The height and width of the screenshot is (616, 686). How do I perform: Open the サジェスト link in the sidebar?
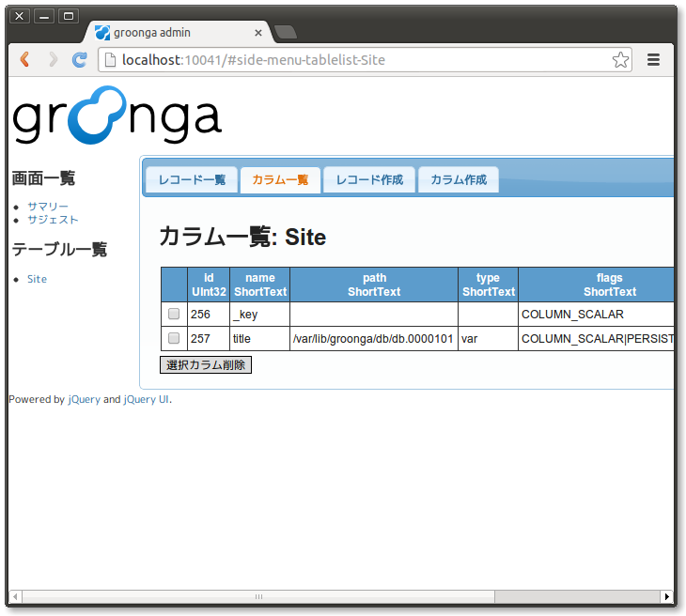click(53, 220)
